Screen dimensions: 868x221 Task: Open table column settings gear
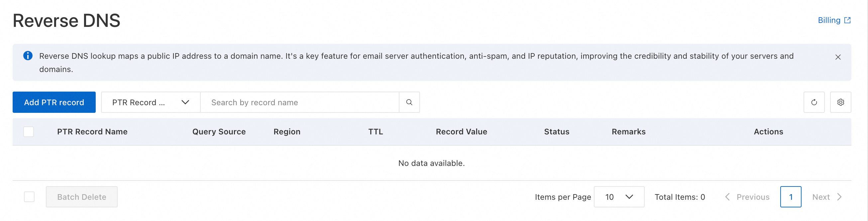click(840, 102)
